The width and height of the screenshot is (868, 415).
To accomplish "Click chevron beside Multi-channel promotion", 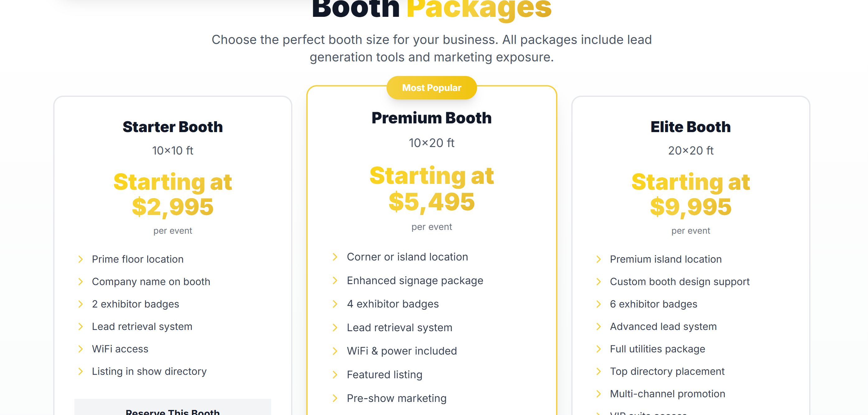I will point(598,394).
